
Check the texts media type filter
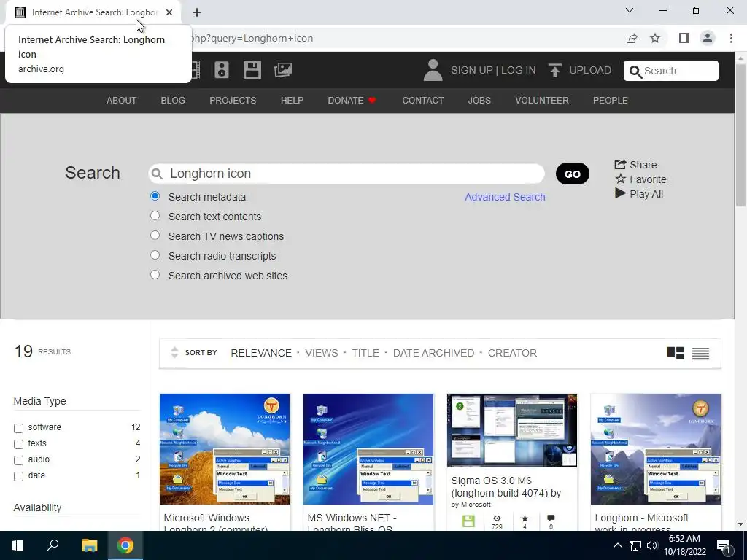[18, 444]
